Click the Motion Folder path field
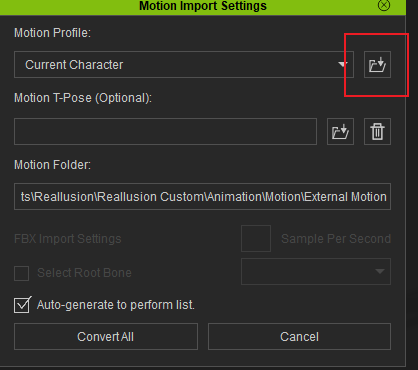418x370 pixels. pos(202,196)
